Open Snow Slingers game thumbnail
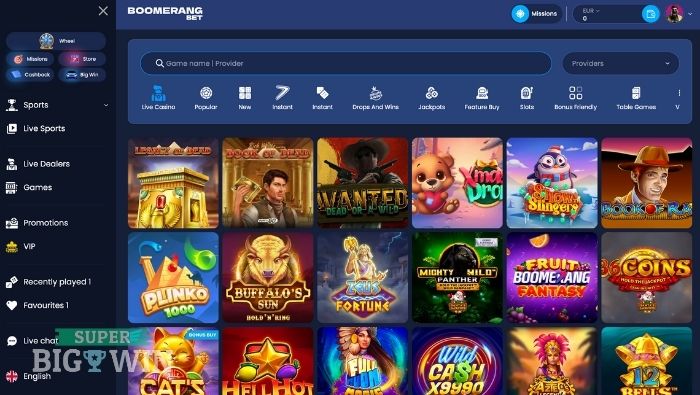Screen dimensions: 700x395 [x=552, y=183]
